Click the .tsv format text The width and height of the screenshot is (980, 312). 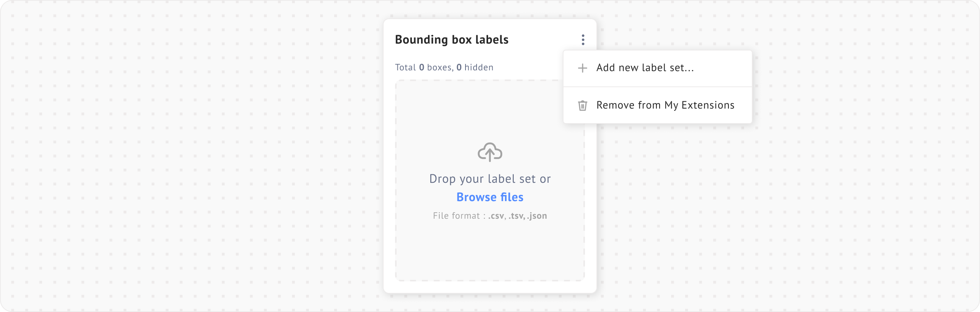516,216
